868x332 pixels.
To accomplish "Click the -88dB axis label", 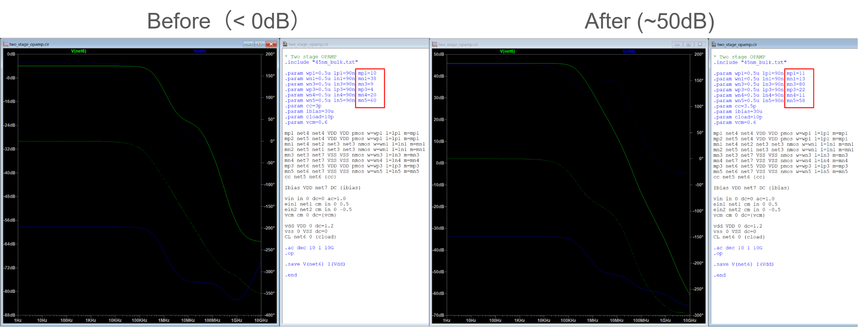I will coord(9,315).
